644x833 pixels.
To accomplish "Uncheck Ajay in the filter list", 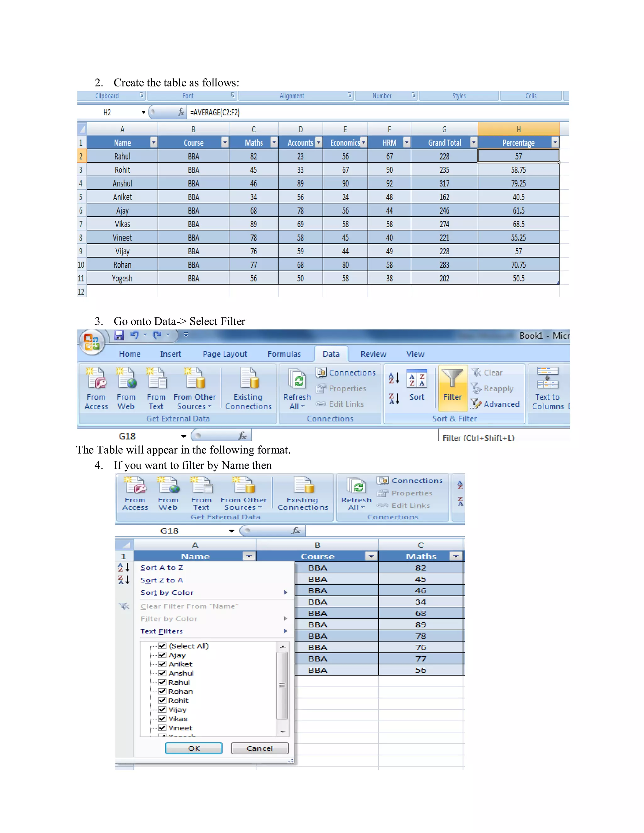I will pos(162,655).
